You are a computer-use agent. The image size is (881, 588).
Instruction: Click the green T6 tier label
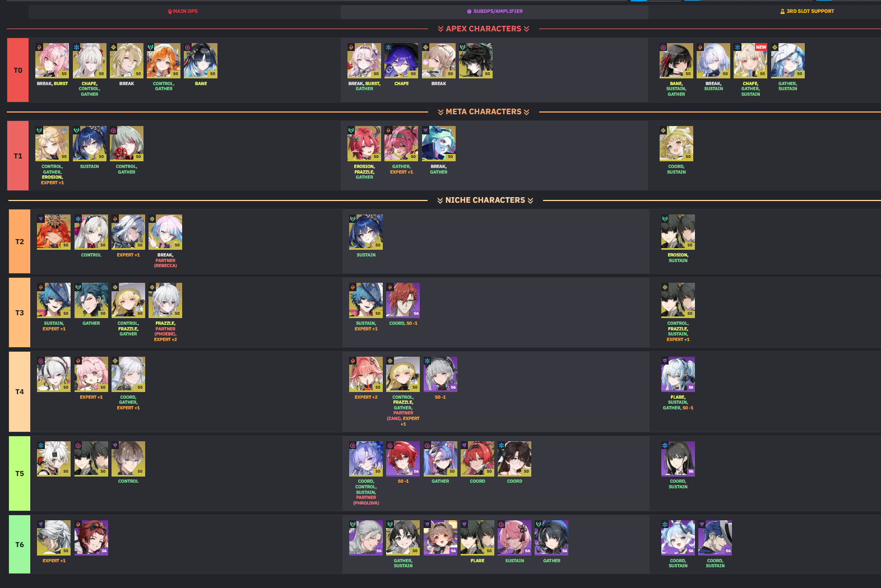click(x=20, y=544)
